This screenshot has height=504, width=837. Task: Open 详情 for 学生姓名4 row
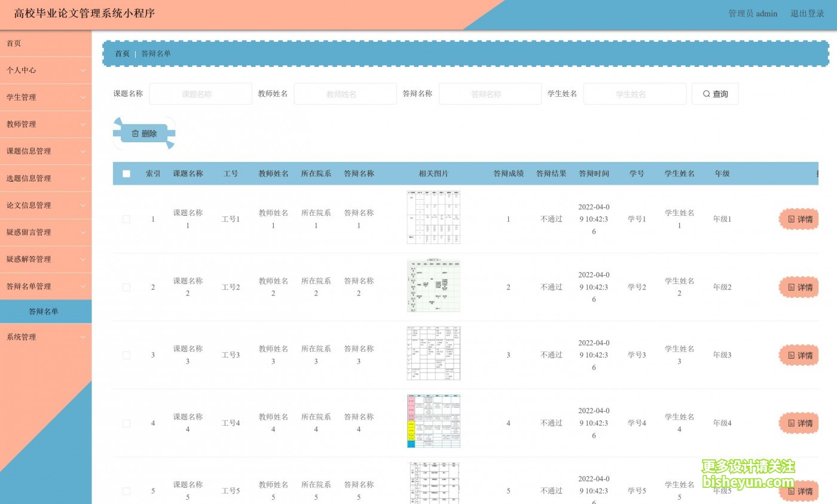tap(800, 423)
